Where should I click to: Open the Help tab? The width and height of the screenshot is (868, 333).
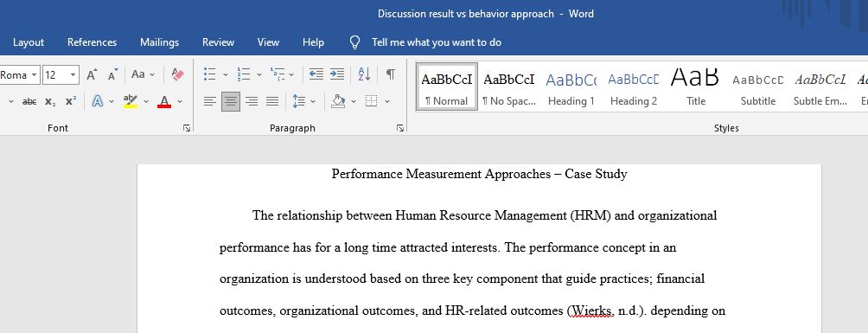tap(313, 42)
